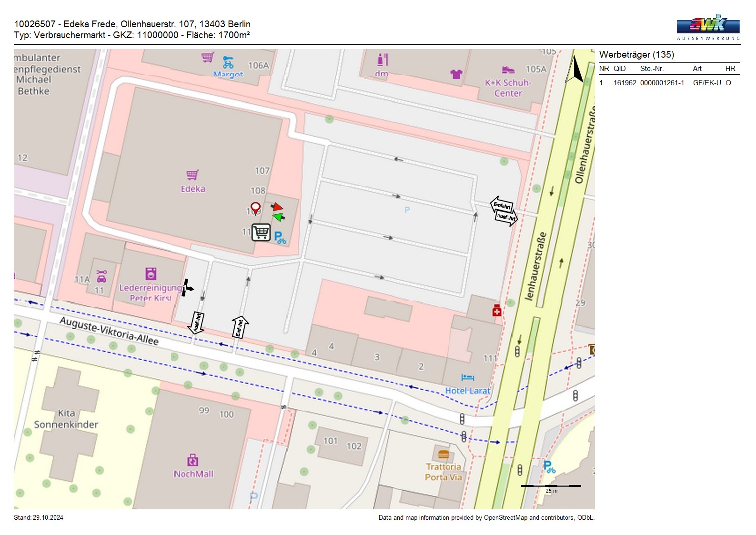Select the table row with QID 161962
Viewport: 756px width, 535px height.
(669, 83)
